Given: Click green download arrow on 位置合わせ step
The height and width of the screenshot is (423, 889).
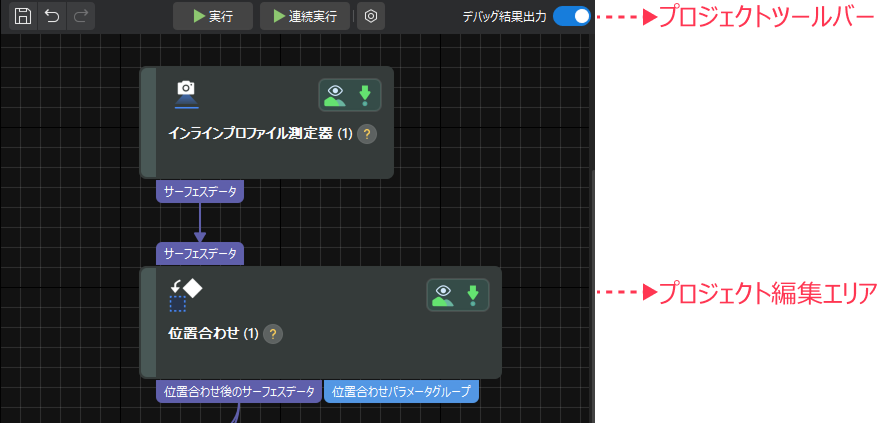Looking at the screenshot, I should 473,295.
